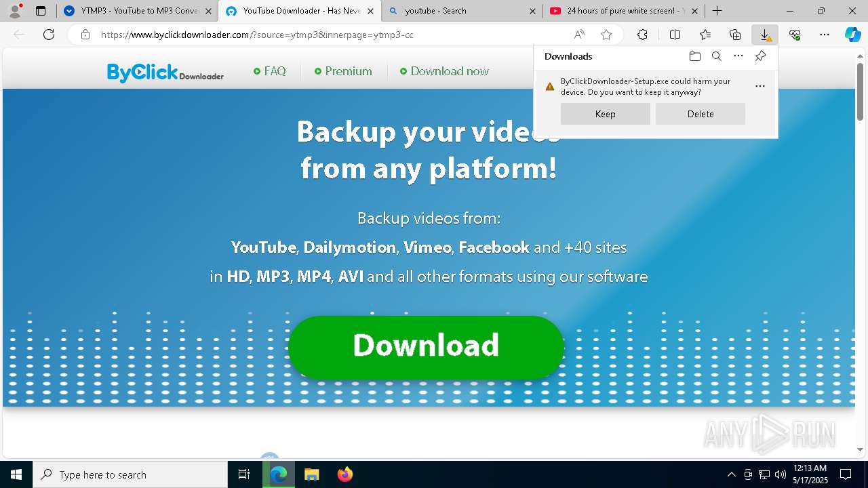Open the Windows Start menu

(16, 474)
